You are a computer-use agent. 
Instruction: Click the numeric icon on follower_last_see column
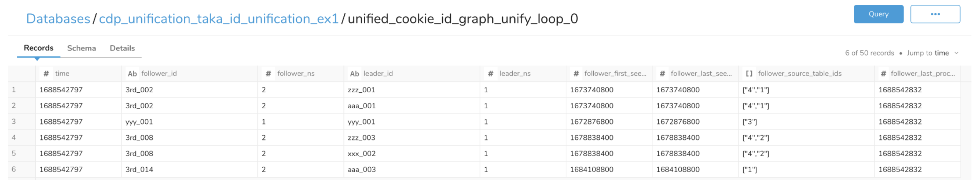(662, 73)
